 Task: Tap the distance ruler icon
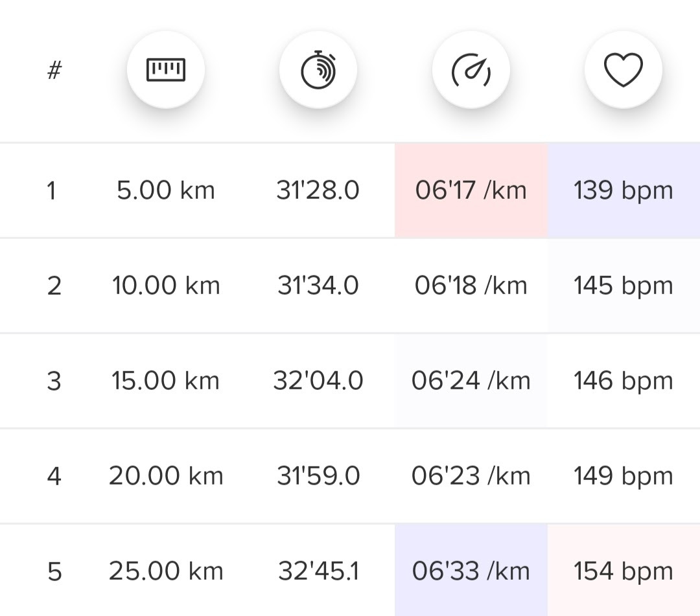coord(166,69)
